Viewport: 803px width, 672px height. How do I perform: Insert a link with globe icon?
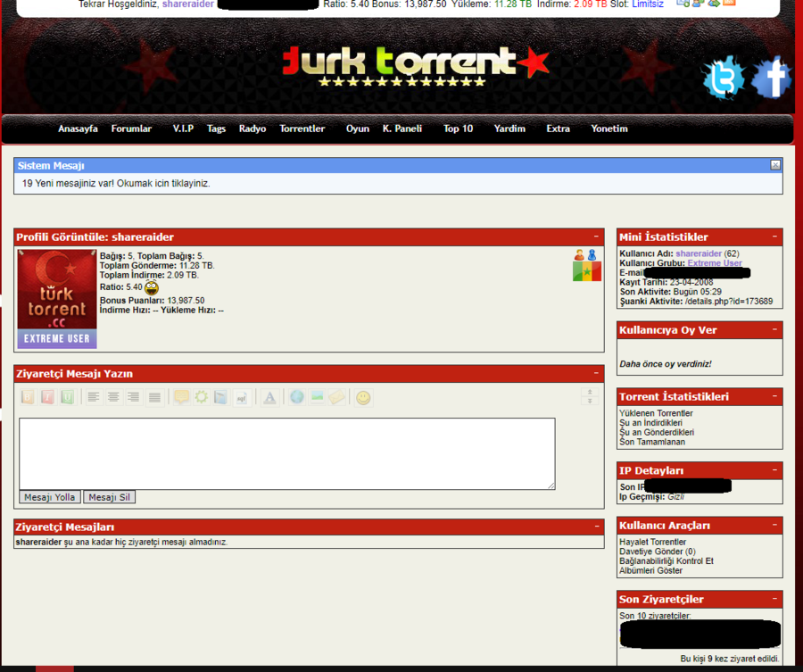297,397
